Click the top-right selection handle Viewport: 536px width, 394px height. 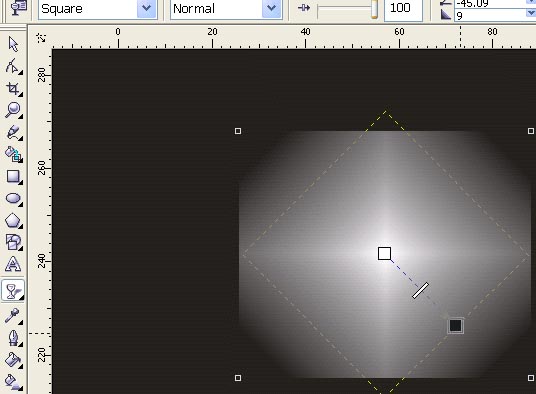point(531,131)
